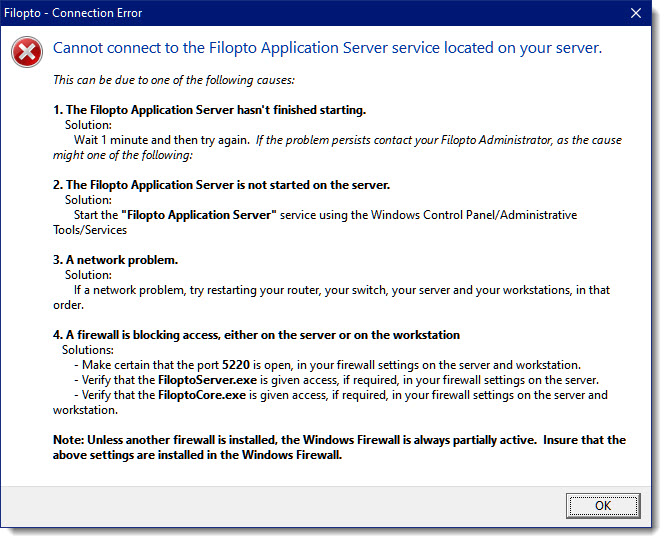This screenshot has width=667, height=543.
Task: Click the 'workstation.' line ending the firewall solutions
Action: (85, 410)
